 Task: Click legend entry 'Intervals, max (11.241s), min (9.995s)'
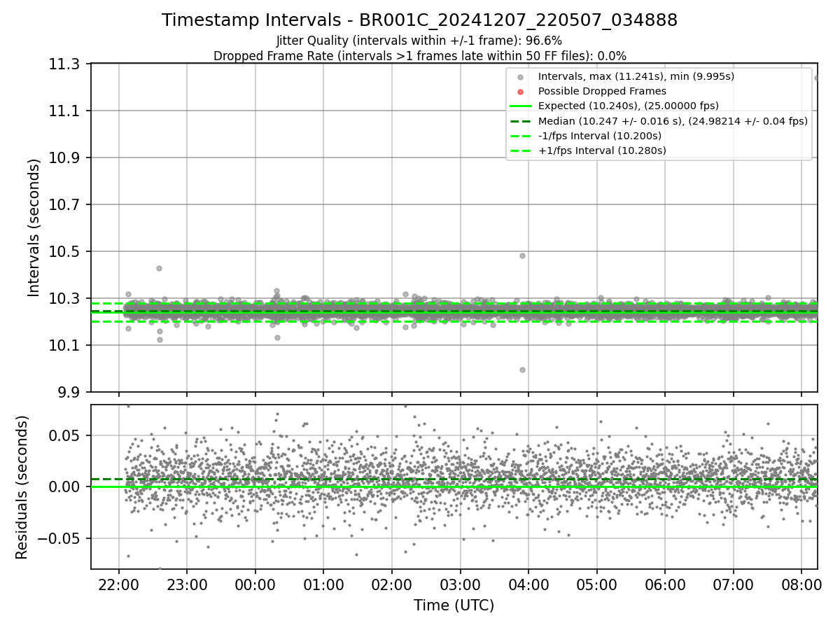(636, 76)
